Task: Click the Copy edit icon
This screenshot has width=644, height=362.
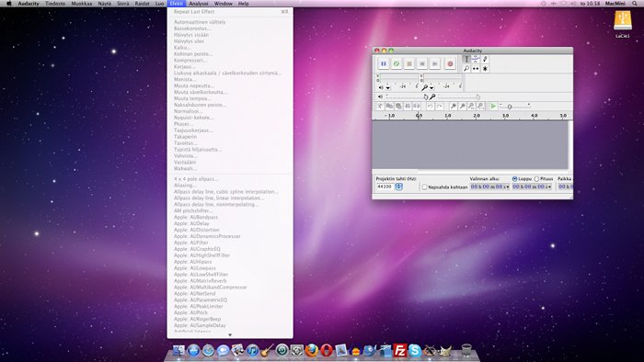Action: pos(389,107)
